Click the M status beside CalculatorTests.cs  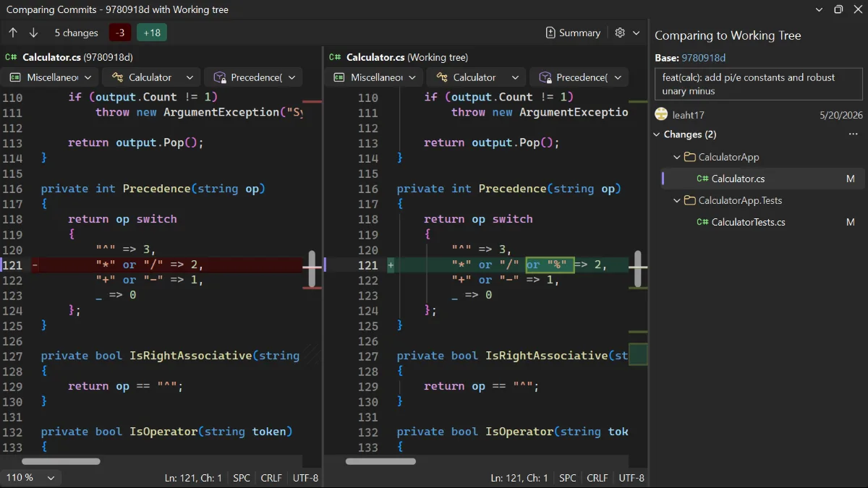click(851, 222)
